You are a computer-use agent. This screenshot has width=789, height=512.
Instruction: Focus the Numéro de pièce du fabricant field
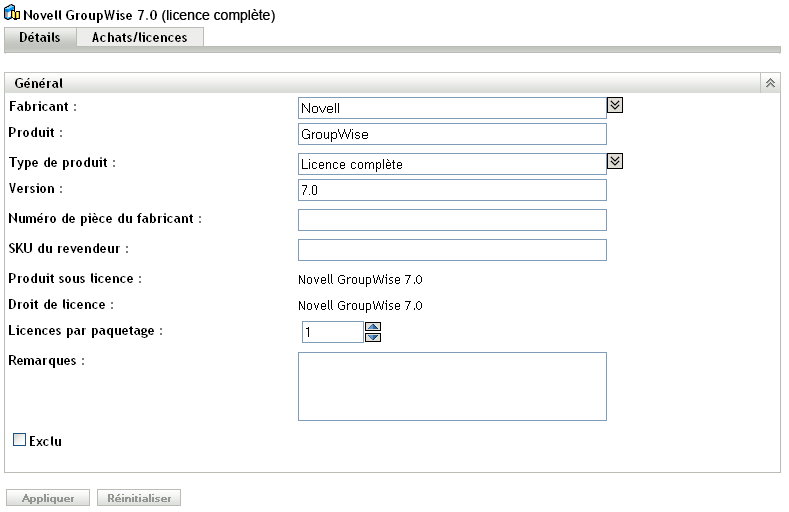452,220
